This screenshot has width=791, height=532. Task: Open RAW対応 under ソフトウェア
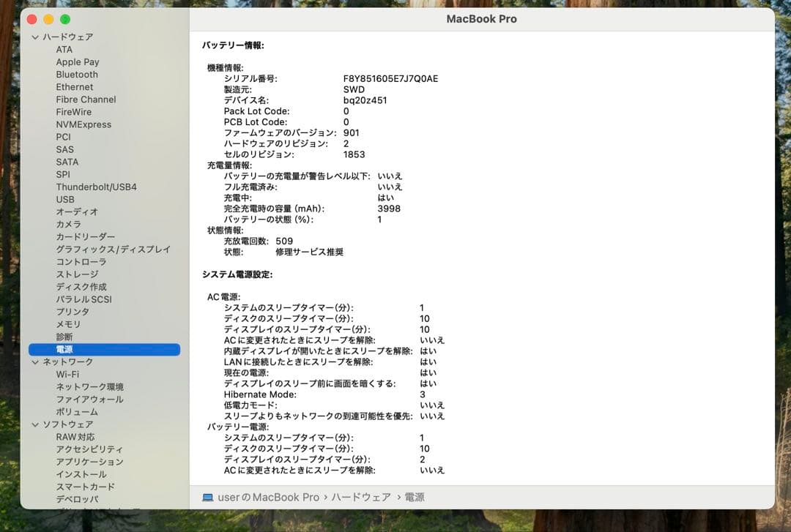(x=75, y=437)
